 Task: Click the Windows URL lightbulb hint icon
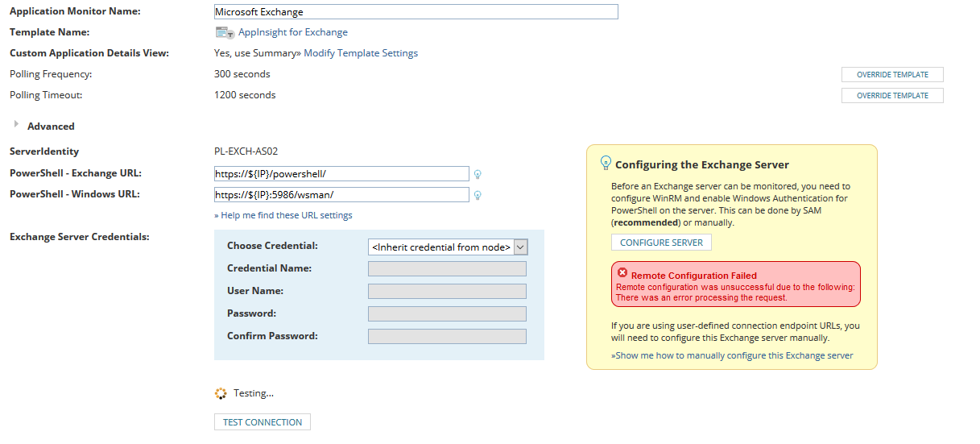tap(478, 195)
